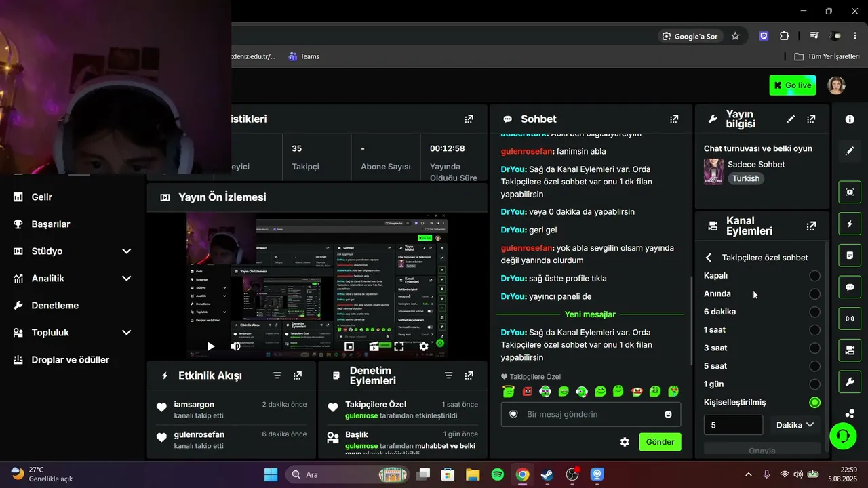Open the emoji picker in message box
The height and width of the screenshot is (488, 868).
[x=668, y=414]
